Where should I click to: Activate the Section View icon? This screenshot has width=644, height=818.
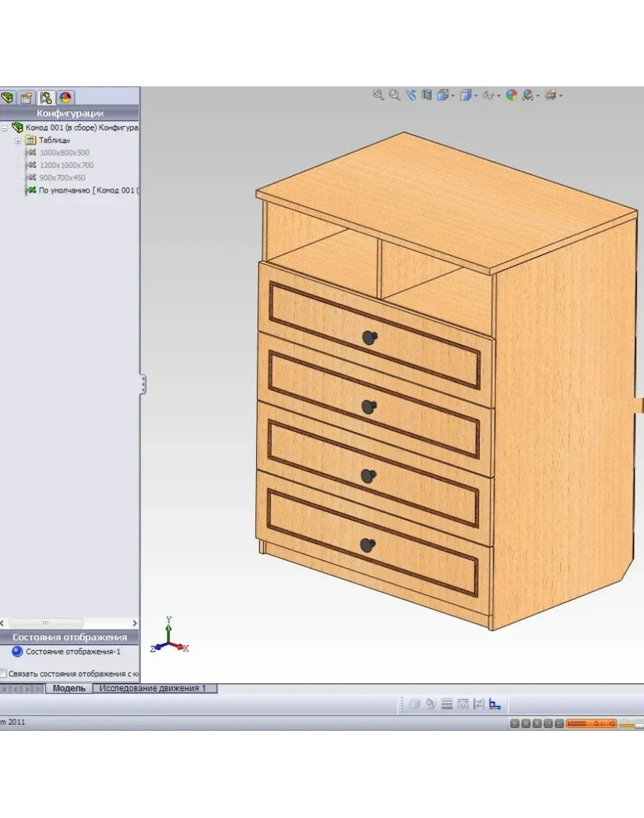click(x=427, y=95)
